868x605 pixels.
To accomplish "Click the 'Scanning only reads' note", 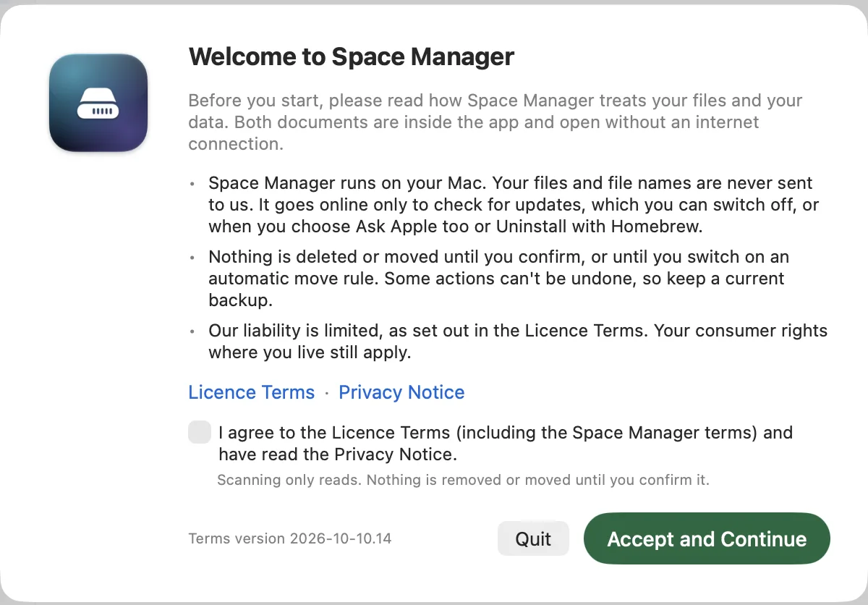I will pyautogui.click(x=464, y=480).
